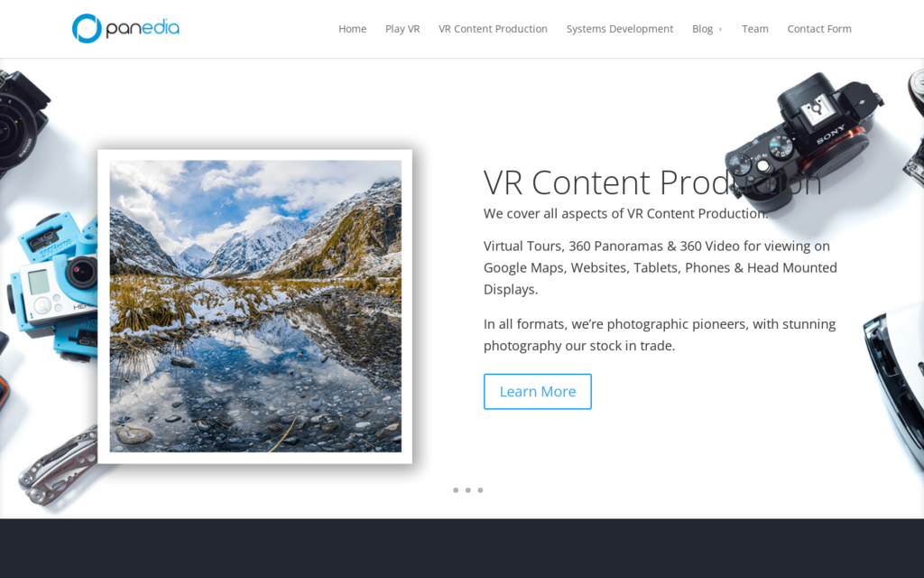Open the Team page
This screenshot has height=578, width=924.
pyautogui.click(x=754, y=29)
